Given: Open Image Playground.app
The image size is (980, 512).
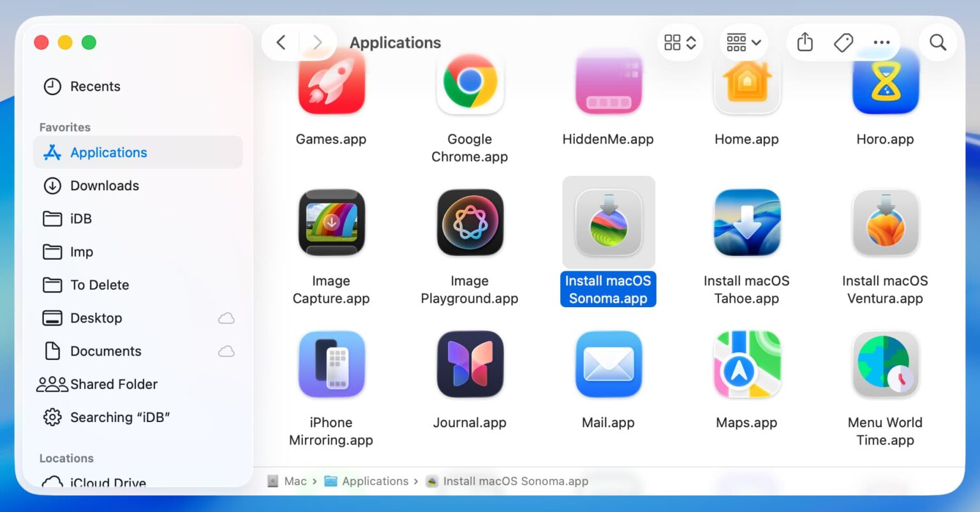Looking at the screenshot, I should (x=470, y=222).
